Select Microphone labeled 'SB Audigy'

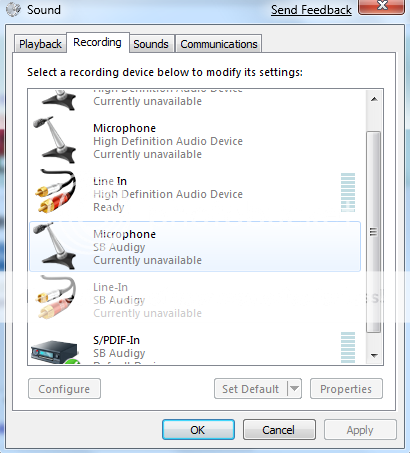pos(195,246)
